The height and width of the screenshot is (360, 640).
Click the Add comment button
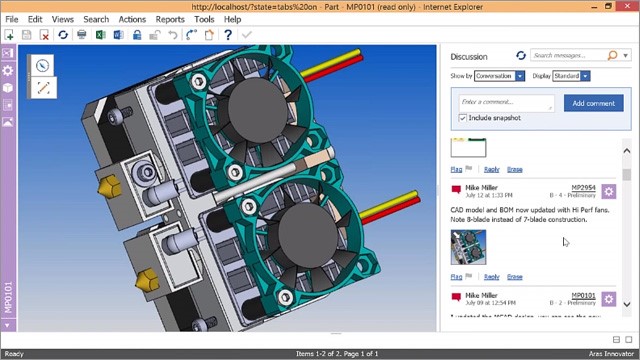tap(593, 103)
